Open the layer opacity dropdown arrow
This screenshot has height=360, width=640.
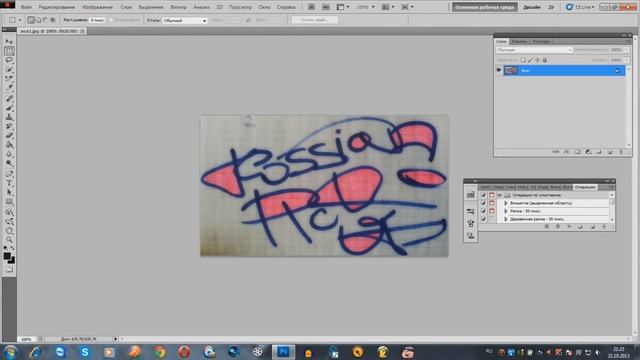(627, 50)
